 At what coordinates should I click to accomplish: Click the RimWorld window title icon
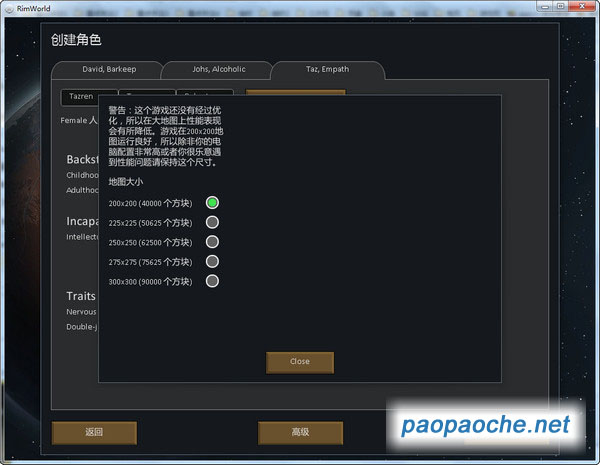pos(10,9)
